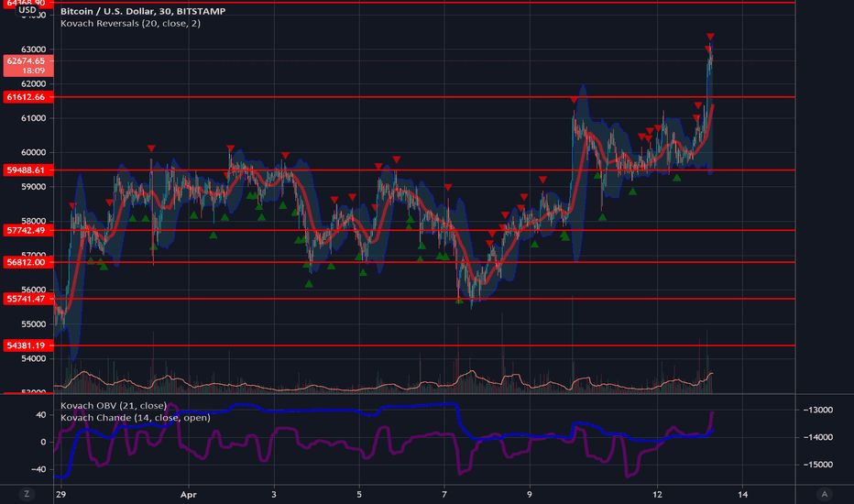
Task: Click the 18:09 bar countdown label
Action: pos(33,71)
